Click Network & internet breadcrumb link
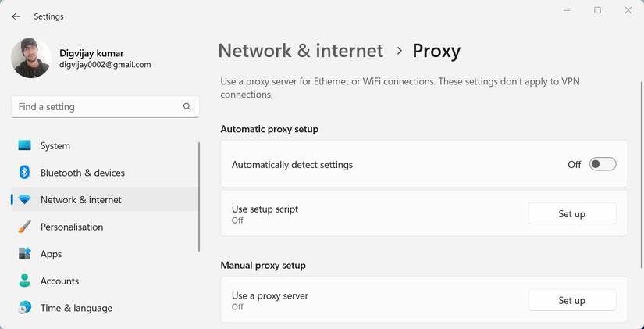Viewport: 644px width, 329px height. click(x=301, y=51)
